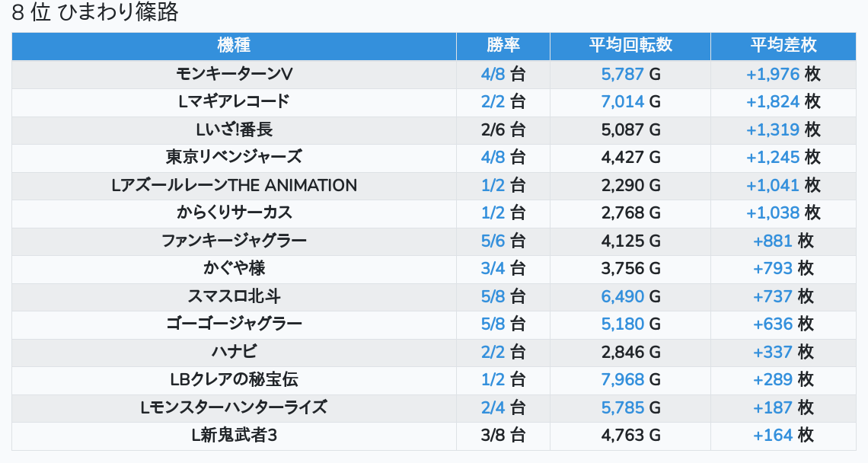868x463 pixels.
Task: Select the モンキーターンV machine name
Action: tap(234, 74)
